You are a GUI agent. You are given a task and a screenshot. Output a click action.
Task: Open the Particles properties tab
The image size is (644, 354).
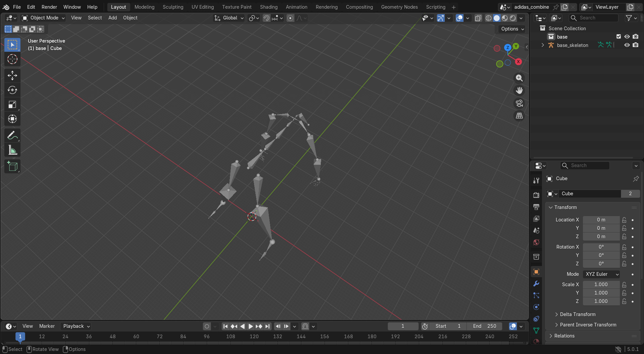click(536, 295)
